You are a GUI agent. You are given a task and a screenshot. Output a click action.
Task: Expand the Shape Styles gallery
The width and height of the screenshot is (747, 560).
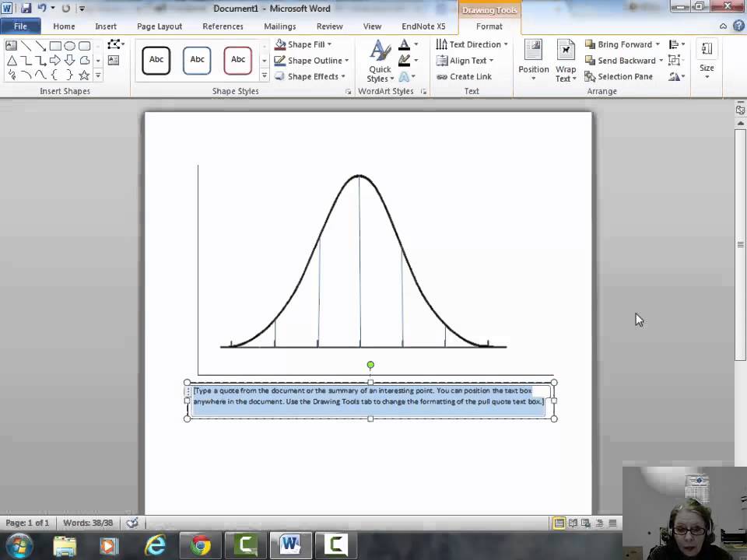(264, 75)
